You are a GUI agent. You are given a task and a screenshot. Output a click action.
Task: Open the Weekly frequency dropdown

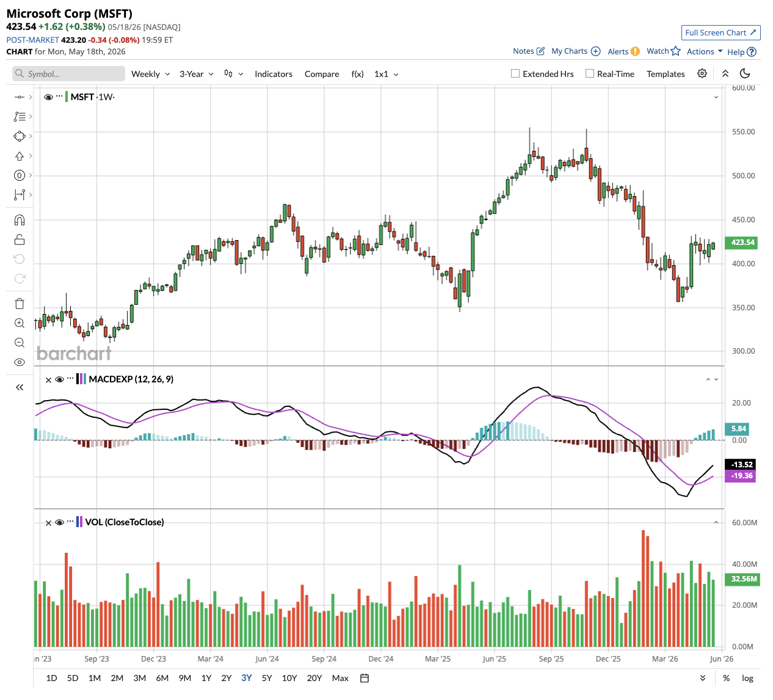point(150,74)
